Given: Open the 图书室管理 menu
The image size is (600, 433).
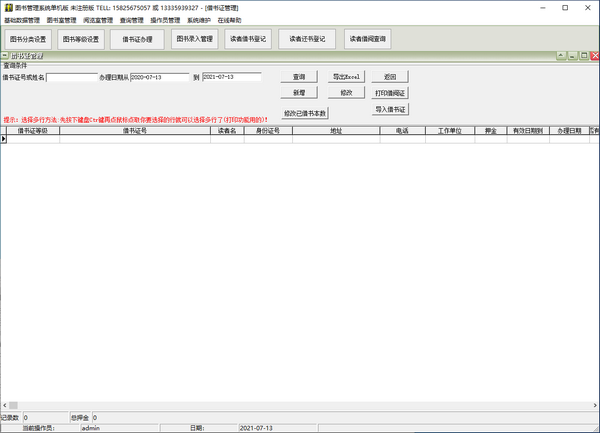Looking at the screenshot, I should coord(62,20).
